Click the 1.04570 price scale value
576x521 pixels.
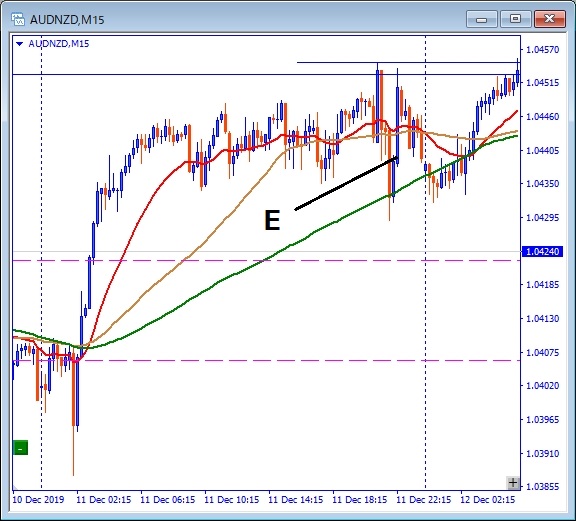coord(543,50)
